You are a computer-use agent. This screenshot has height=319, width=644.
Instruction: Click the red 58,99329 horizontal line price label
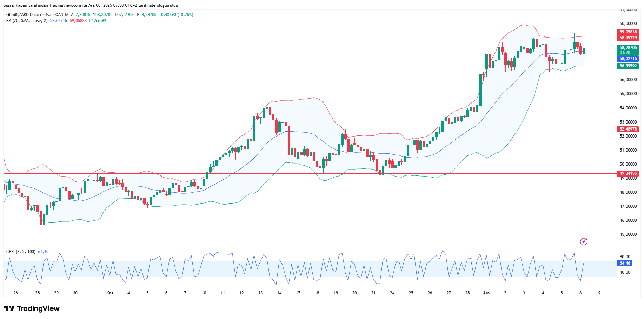(628, 38)
